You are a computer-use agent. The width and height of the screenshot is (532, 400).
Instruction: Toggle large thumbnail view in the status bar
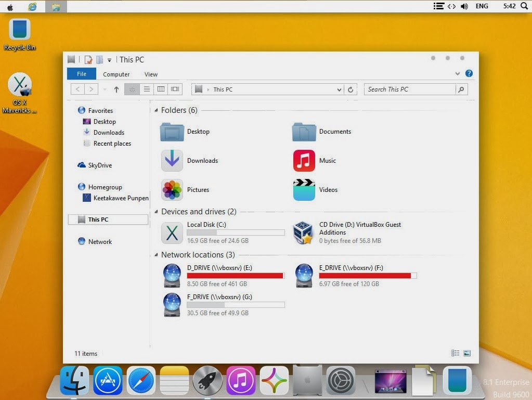(466, 353)
